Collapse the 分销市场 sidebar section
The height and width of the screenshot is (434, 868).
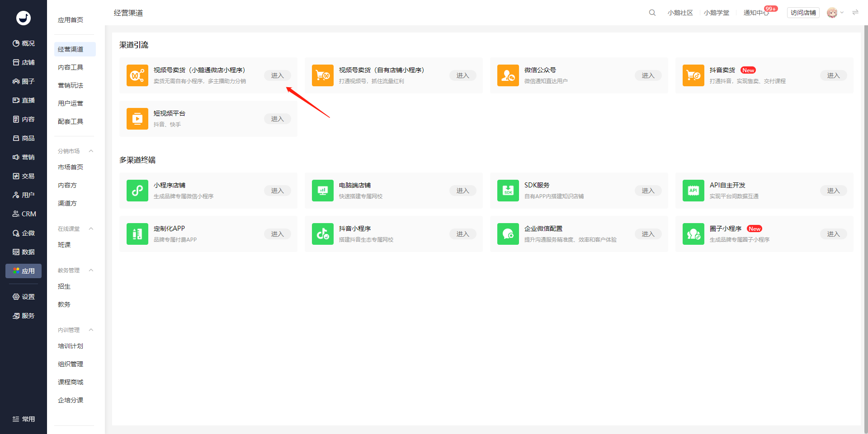(x=91, y=151)
